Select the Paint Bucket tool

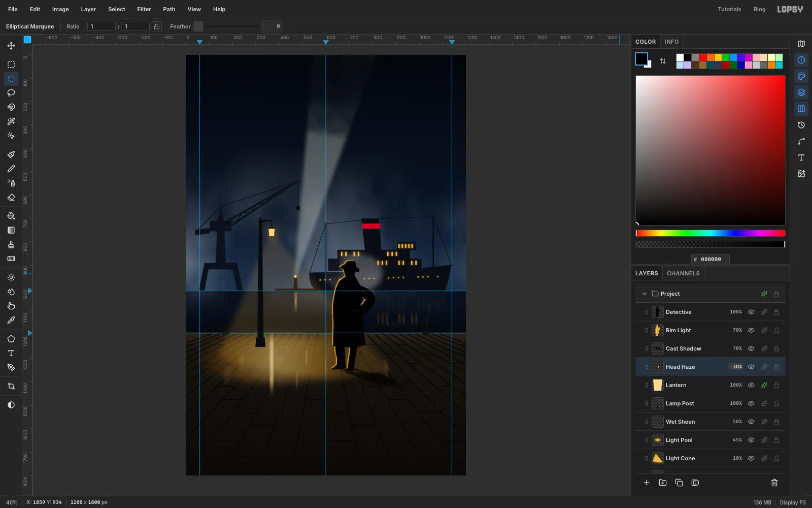pos(11,216)
